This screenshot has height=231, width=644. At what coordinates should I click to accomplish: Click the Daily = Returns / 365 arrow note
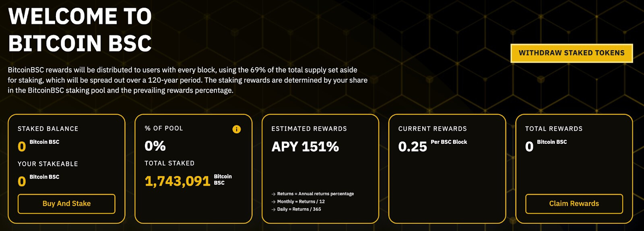296,209
